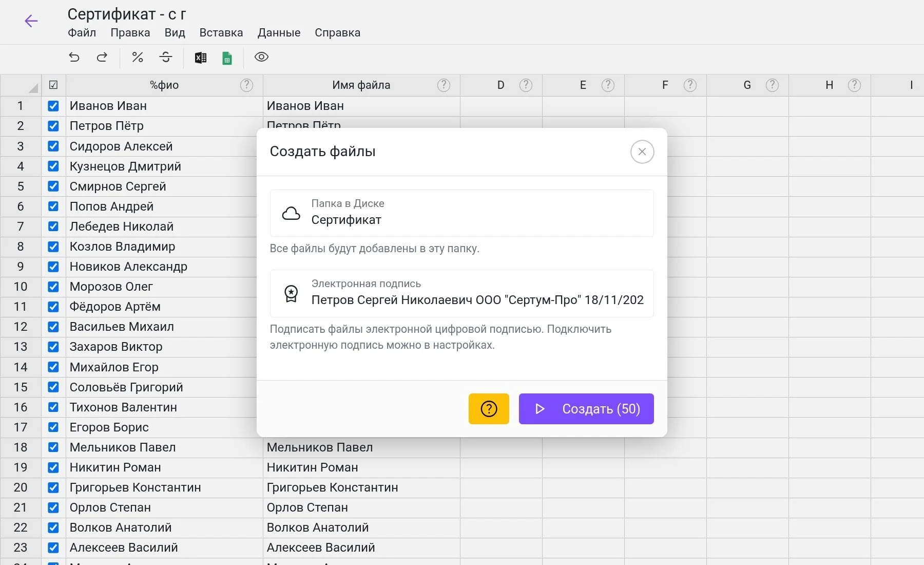
Task: Uncheck the row for Морозов Олег
Action: point(53,287)
